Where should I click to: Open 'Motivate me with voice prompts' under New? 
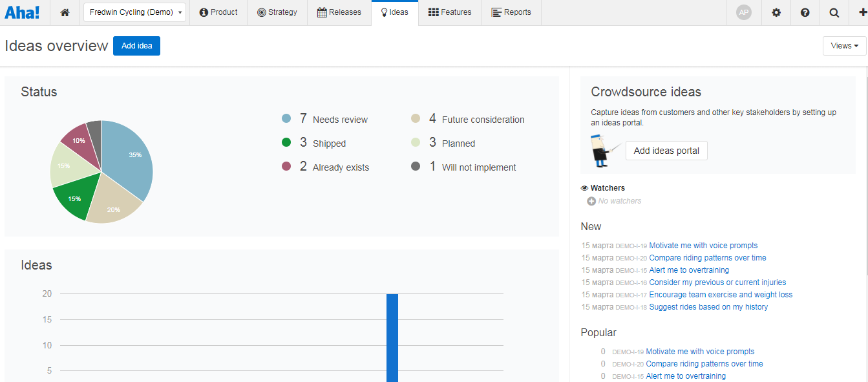tap(703, 246)
